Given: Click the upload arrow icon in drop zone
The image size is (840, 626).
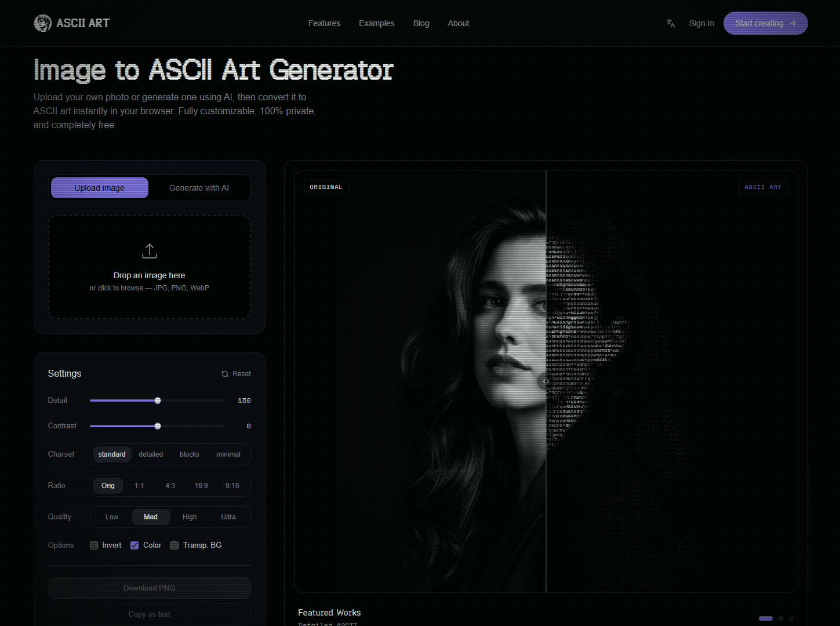Looking at the screenshot, I should point(150,251).
